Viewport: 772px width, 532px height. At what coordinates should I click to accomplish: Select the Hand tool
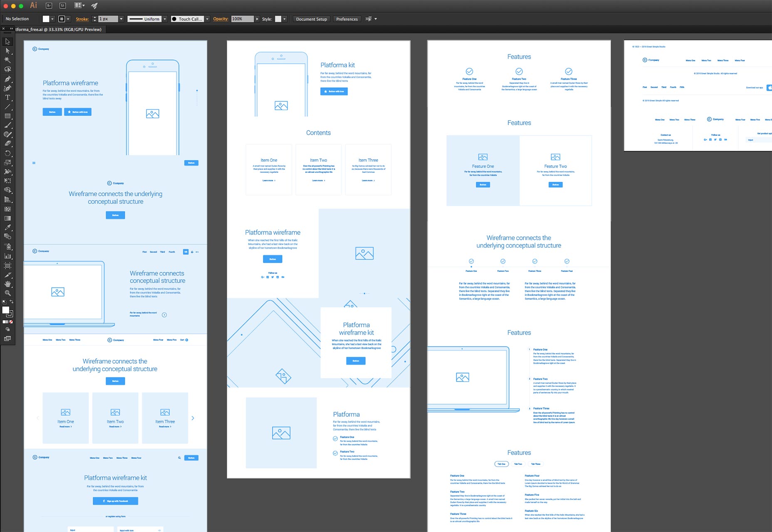(x=7, y=284)
